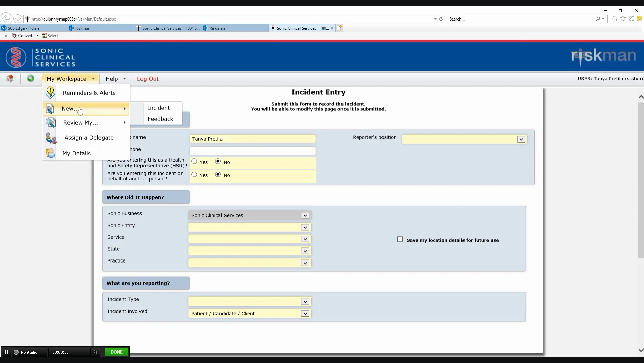Click the page scrollbar up arrow
This screenshot has height=363, width=644.
point(641,97)
